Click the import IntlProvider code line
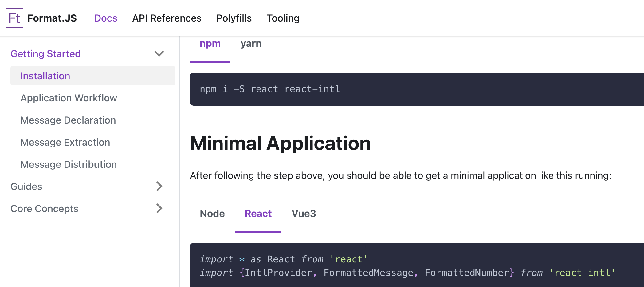The image size is (644, 287). pyautogui.click(x=407, y=273)
